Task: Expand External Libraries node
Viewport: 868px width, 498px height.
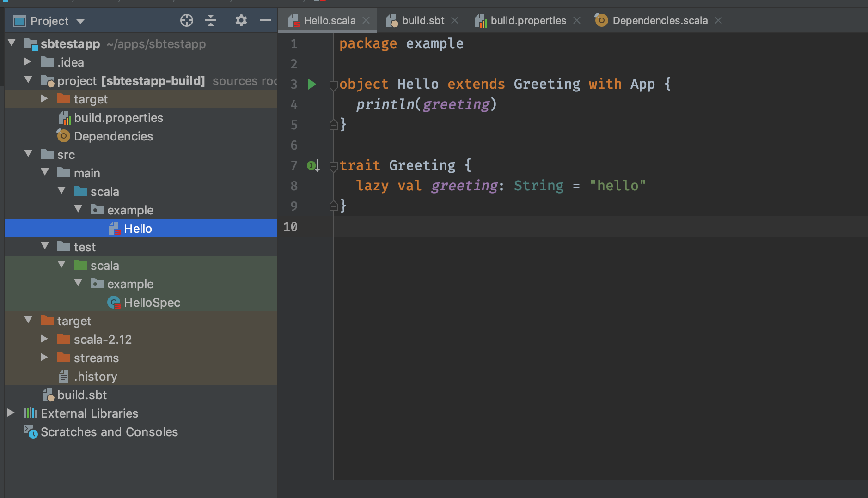Action: [x=11, y=413]
